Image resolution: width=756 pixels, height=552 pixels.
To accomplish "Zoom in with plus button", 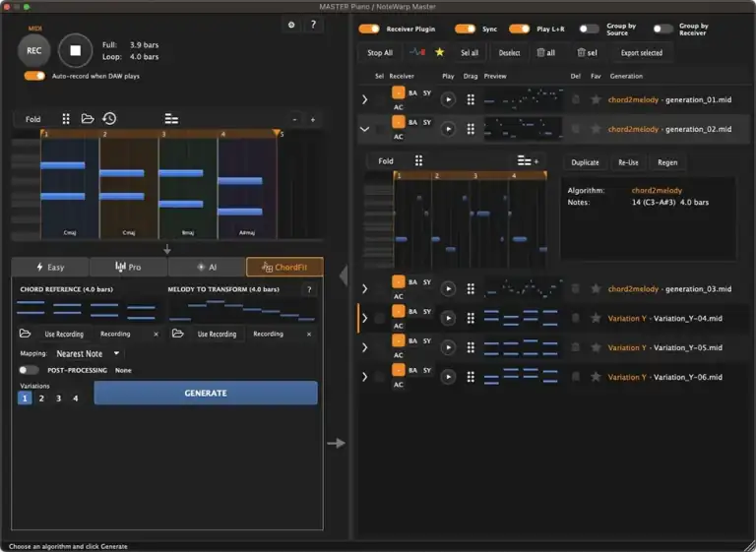I will coord(313,120).
